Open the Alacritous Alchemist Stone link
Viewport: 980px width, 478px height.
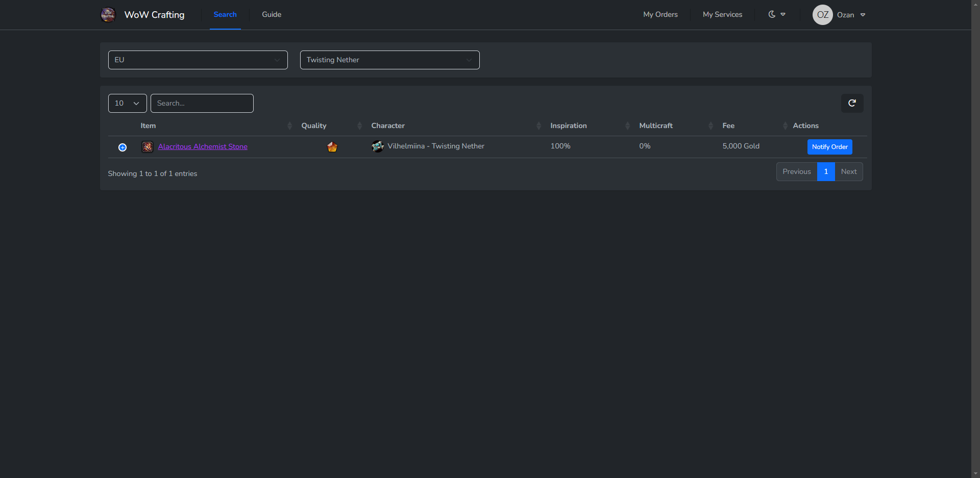pos(203,146)
